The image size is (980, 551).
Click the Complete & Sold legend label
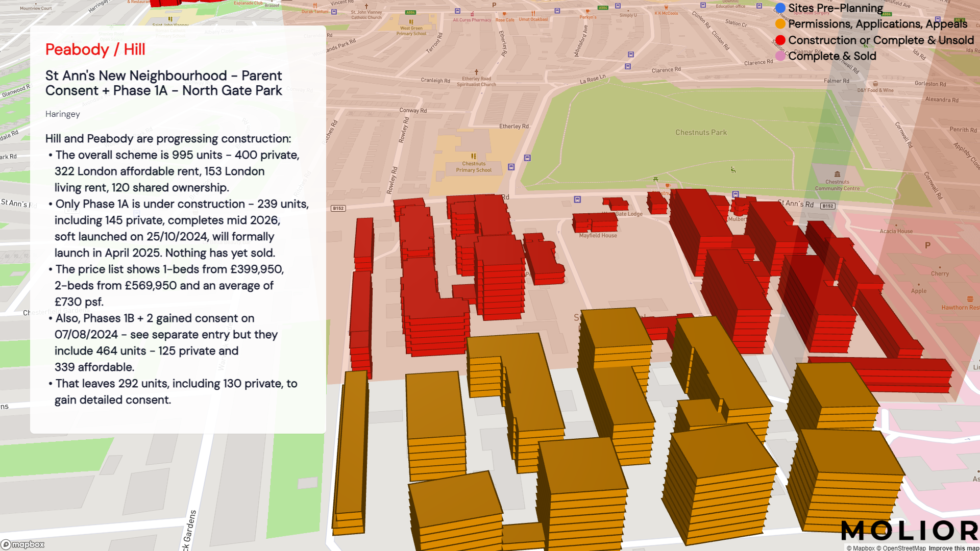pyautogui.click(x=832, y=56)
